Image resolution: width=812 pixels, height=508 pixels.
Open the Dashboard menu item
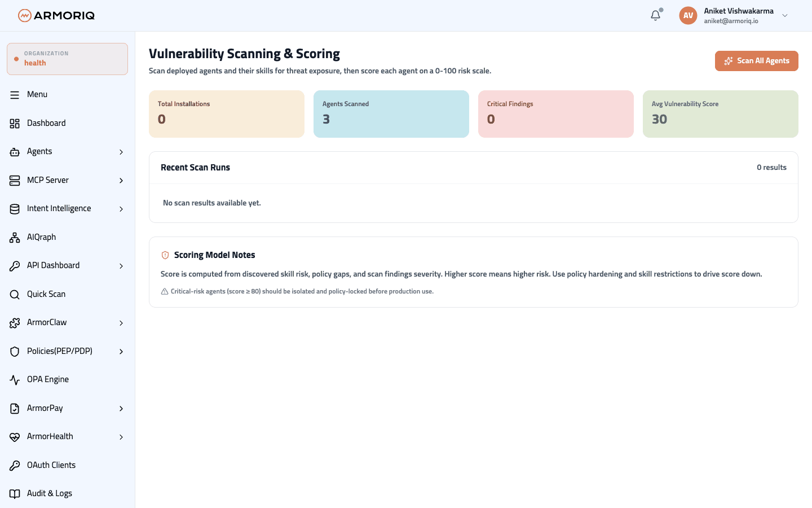click(67, 123)
